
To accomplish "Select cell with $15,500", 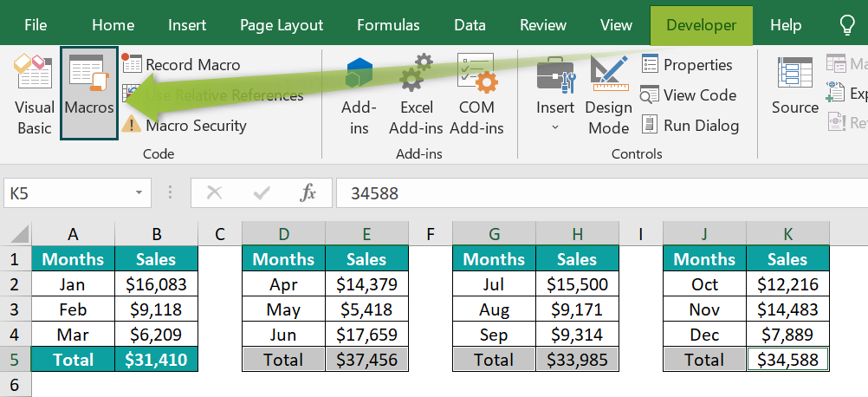I will [577, 284].
